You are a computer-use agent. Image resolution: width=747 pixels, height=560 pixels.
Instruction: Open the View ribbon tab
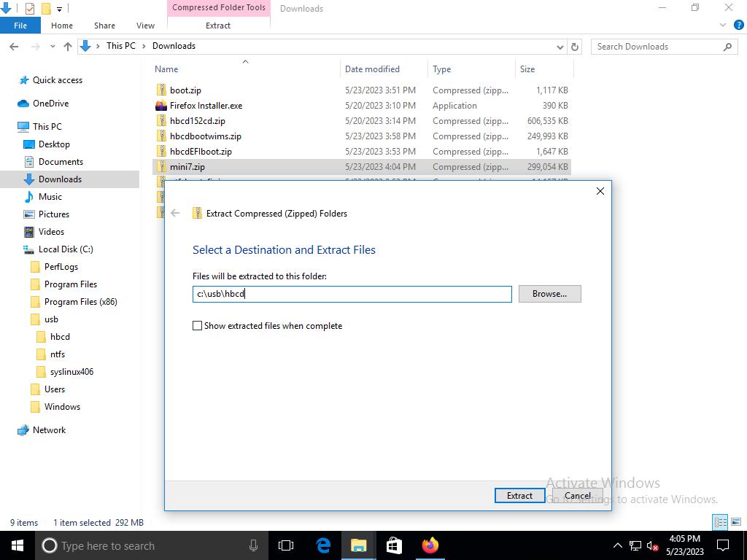[x=145, y=26]
